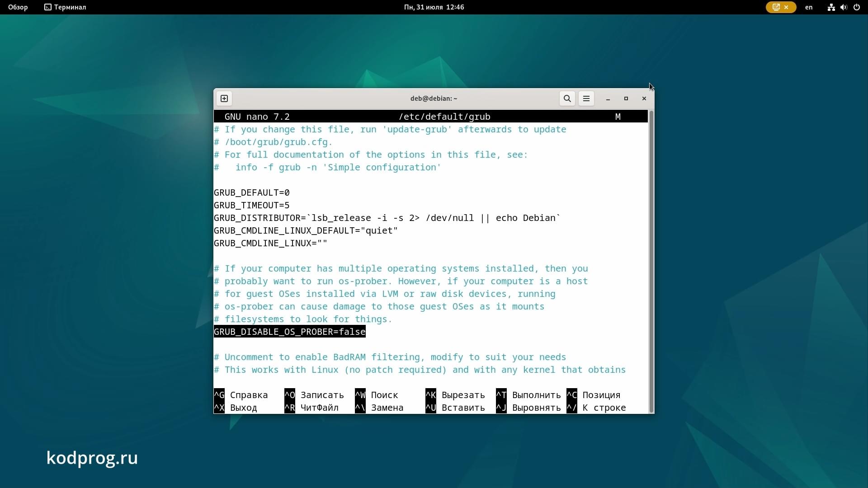Viewport: 868px width, 488px height.
Task: Click the volume speaker icon
Action: pos(844,7)
